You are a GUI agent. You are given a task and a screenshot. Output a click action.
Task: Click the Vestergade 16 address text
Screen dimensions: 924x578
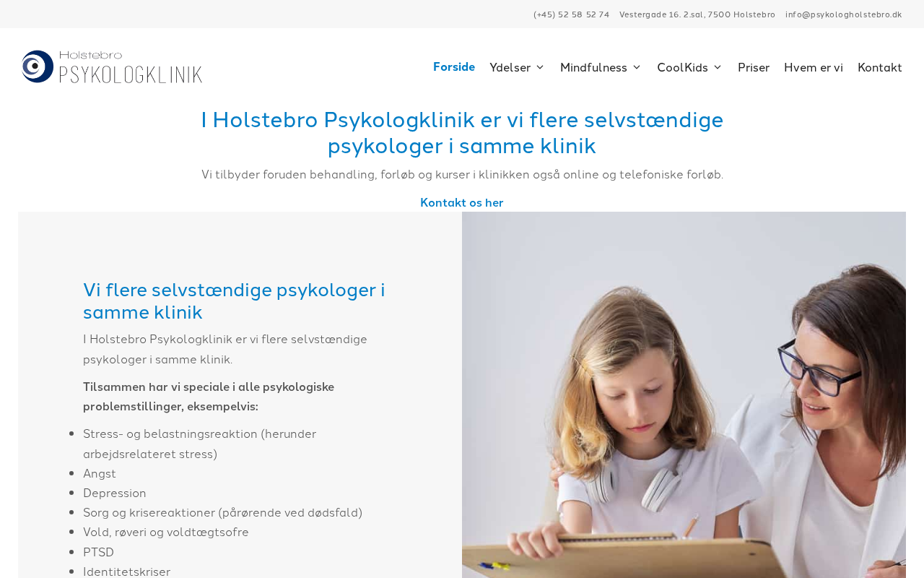pos(697,14)
